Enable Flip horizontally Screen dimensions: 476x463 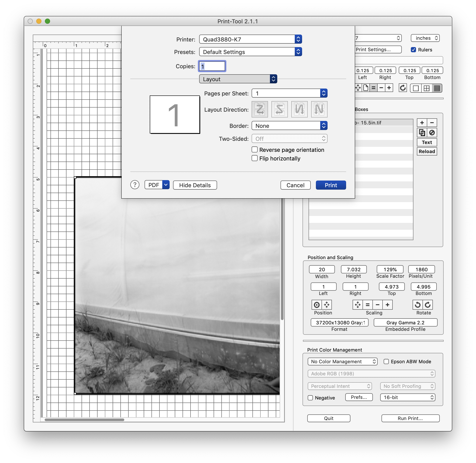point(254,158)
